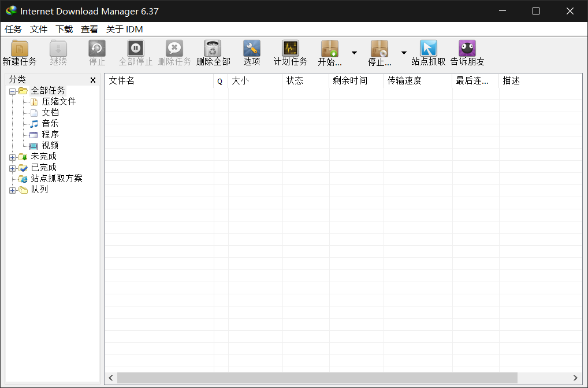Open the 文件 menu
This screenshot has height=388, width=588.
[39, 29]
